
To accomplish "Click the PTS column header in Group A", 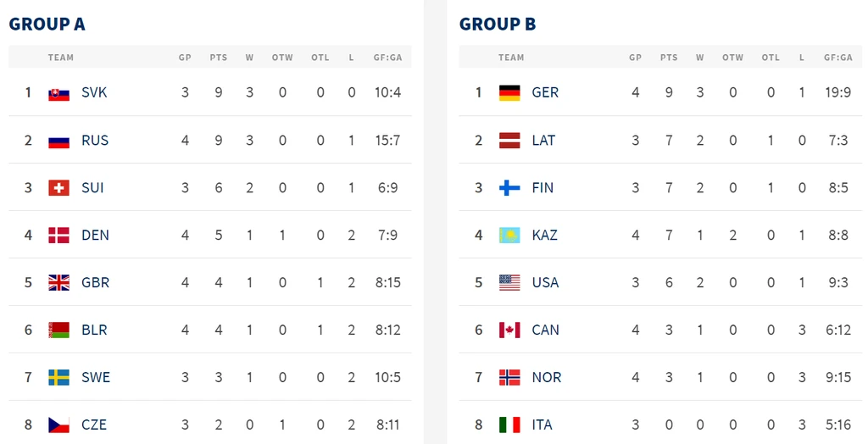I will pos(218,58).
